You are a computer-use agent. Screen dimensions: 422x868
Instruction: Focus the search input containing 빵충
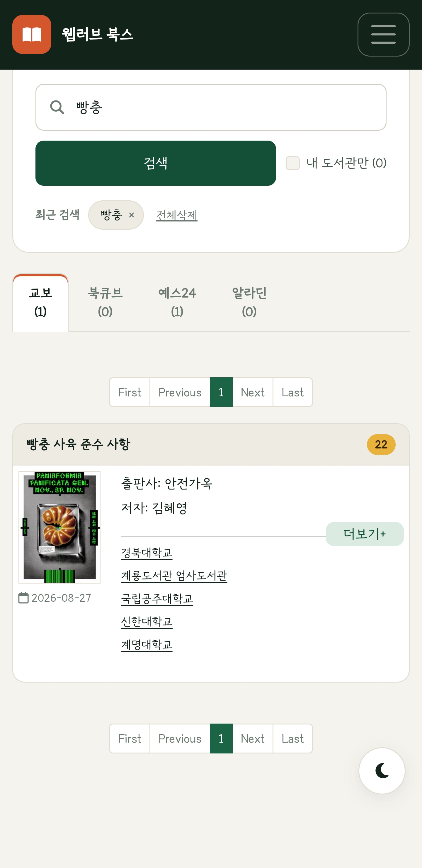pyautogui.click(x=211, y=107)
